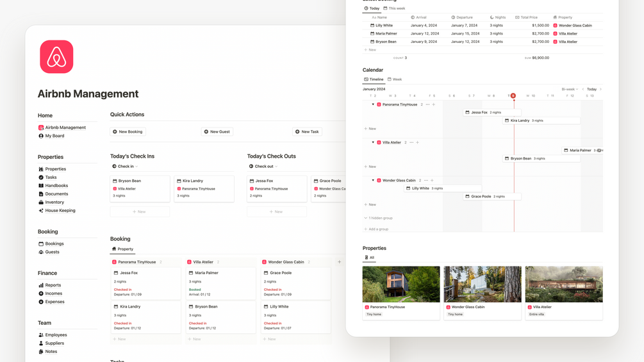Viewport: 644px width, 362px height.
Task: Open My Board in sidebar
Action: (51, 136)
